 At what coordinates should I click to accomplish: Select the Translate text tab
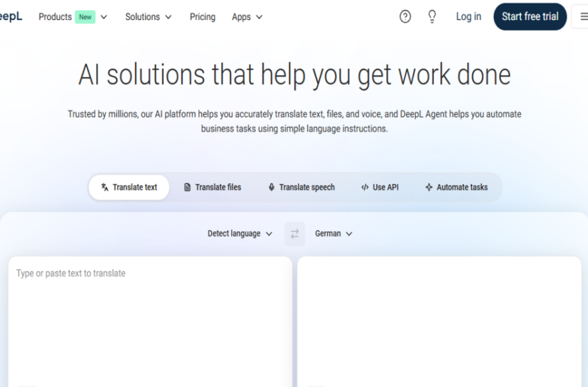tap(129, 187)
